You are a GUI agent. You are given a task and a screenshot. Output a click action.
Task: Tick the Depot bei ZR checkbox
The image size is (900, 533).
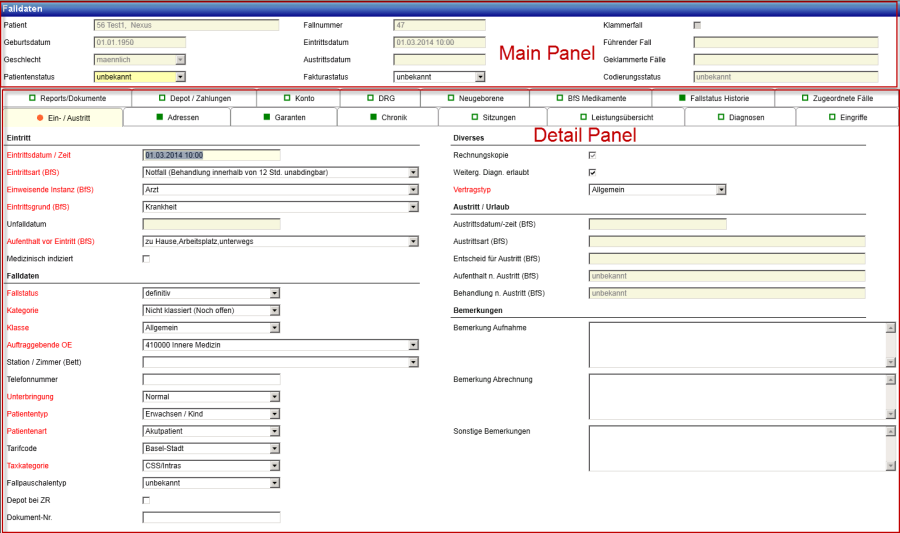[x=147, y=500]
